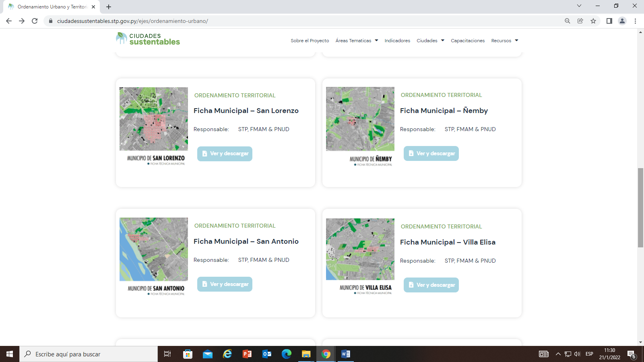Reload the page with the refresh icon
Viewport: 644px width, 362px height.
[35, 21]
